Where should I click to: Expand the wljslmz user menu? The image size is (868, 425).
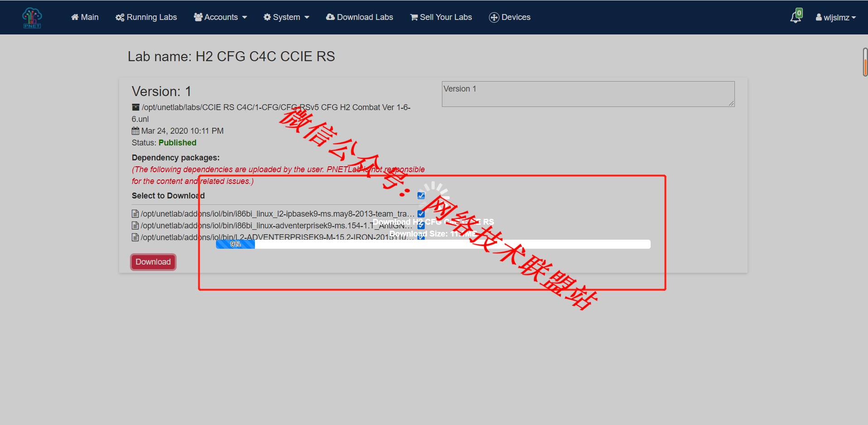pos(836,17)
